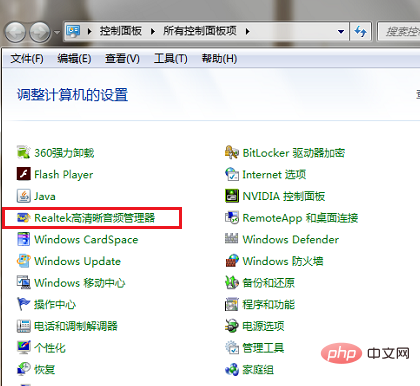Open Windows CardSpace link text

point(86,239)
